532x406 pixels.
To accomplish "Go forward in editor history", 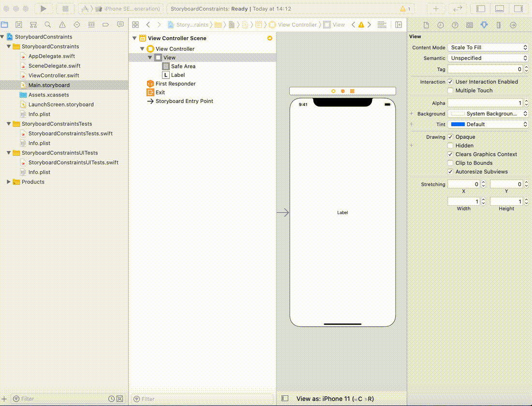I will [159, 25].
